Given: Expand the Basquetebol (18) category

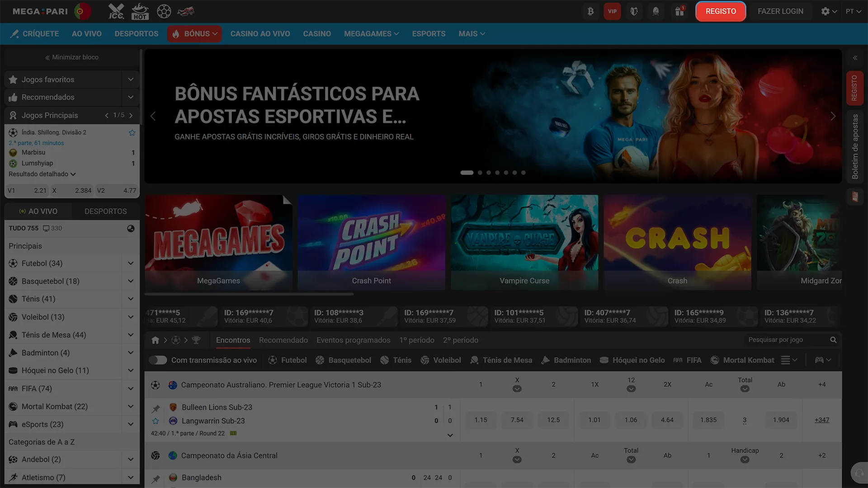Looking at the screenshot, I should 130,281.
